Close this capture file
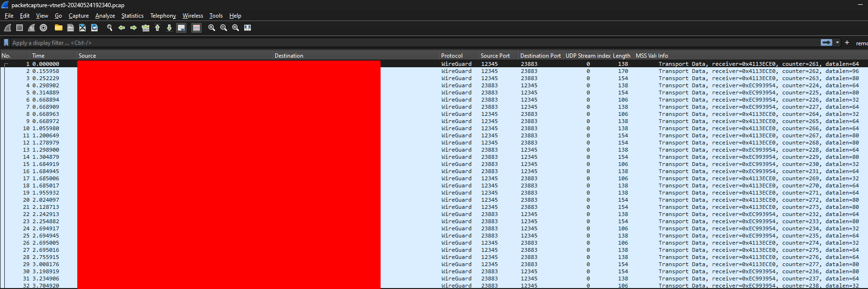The height and width of the screenshot is (289, 868). pyautogui.click(x=83, y=28)
